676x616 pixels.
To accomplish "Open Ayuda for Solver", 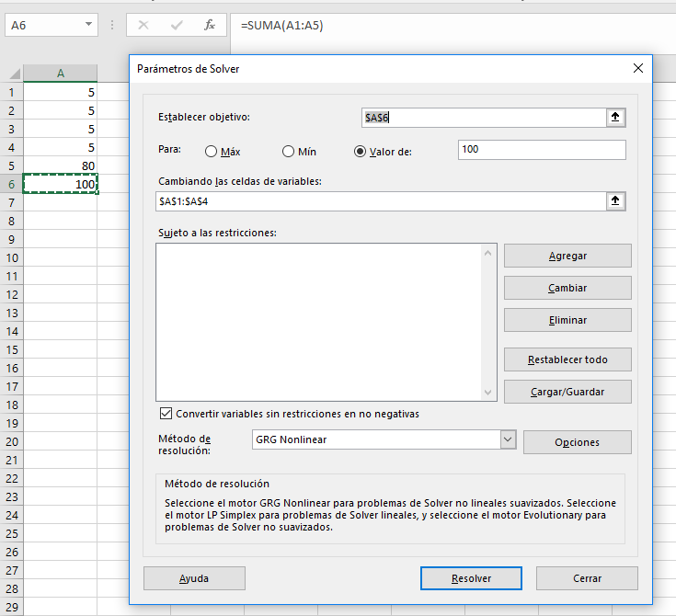I will pos(194,578).
